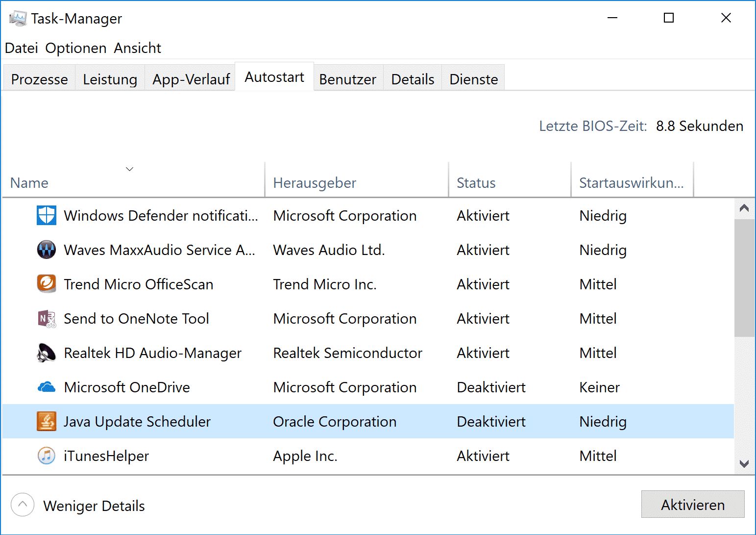This screenshot has width=756, height=535.
Task: Select Microsoft OneDrive entry name
Action: click(127, 387)
